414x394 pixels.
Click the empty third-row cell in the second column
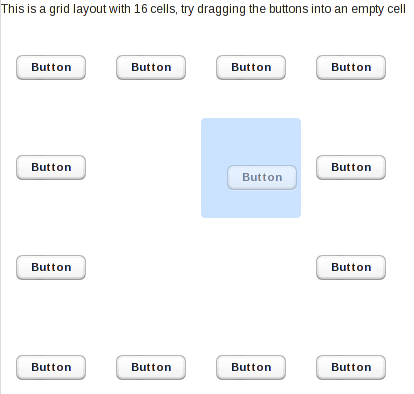[151, 268]
